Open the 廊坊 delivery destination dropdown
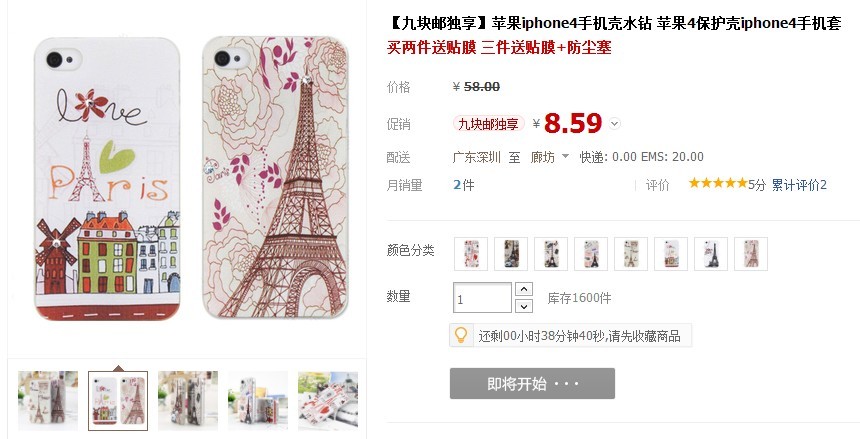Image resolution: width=860 pixels, height=439 pixels. [550, 157]
